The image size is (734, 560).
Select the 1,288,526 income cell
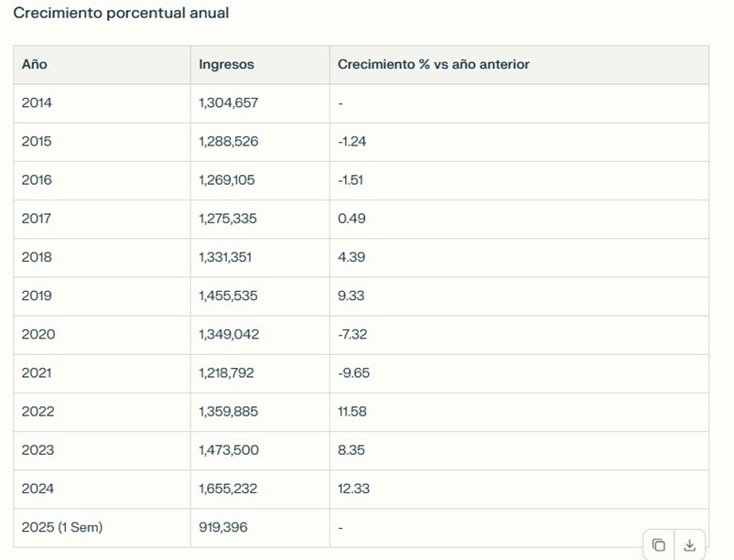pos(228,142)
